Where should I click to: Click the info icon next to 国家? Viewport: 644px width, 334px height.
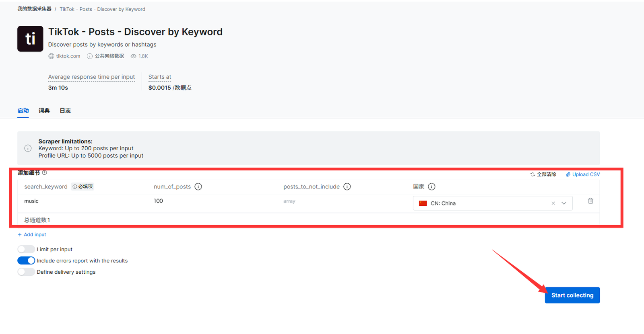click(431, 186)
